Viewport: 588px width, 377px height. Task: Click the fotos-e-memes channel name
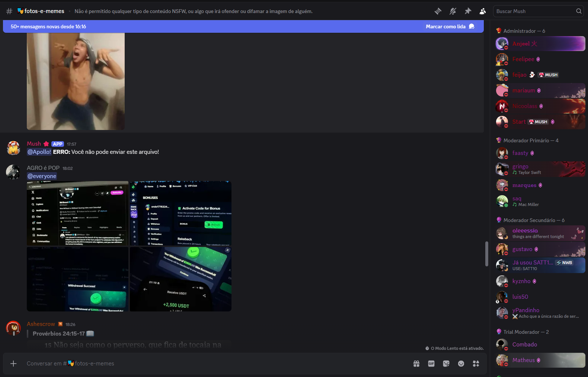(41, 11)
